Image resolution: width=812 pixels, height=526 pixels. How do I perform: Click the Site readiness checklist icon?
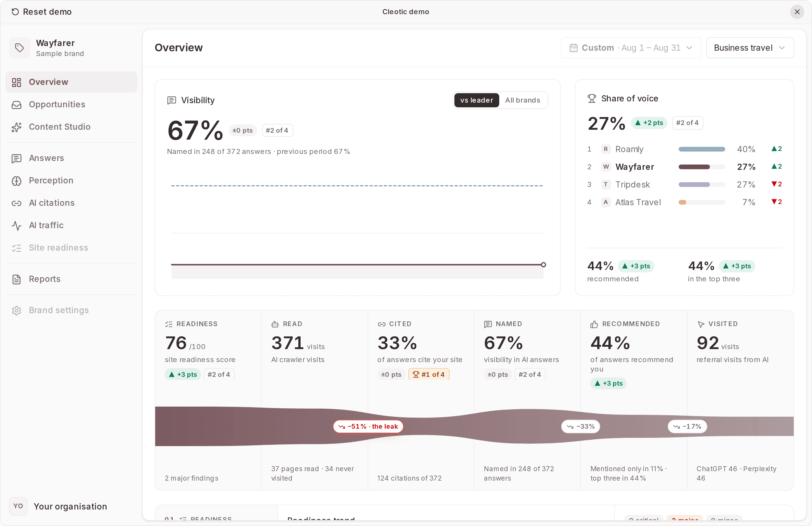(x=17, y=248)
